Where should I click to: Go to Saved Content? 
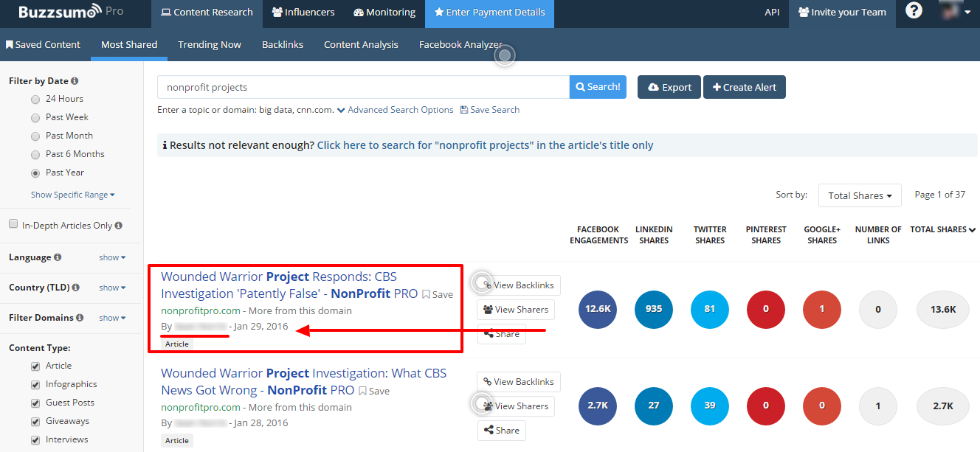tap(43, 44)
